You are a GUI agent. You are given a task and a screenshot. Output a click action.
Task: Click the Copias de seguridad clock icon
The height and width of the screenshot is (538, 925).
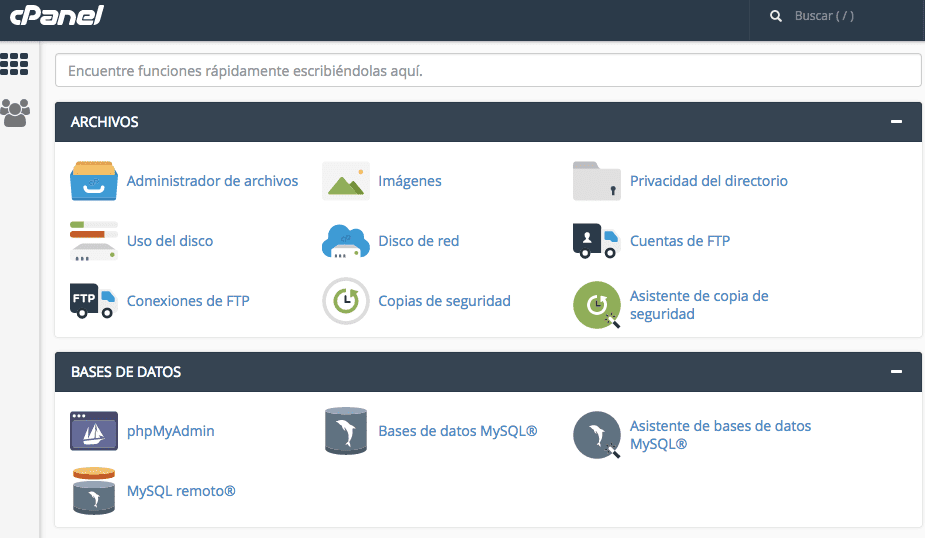point(346,301)
